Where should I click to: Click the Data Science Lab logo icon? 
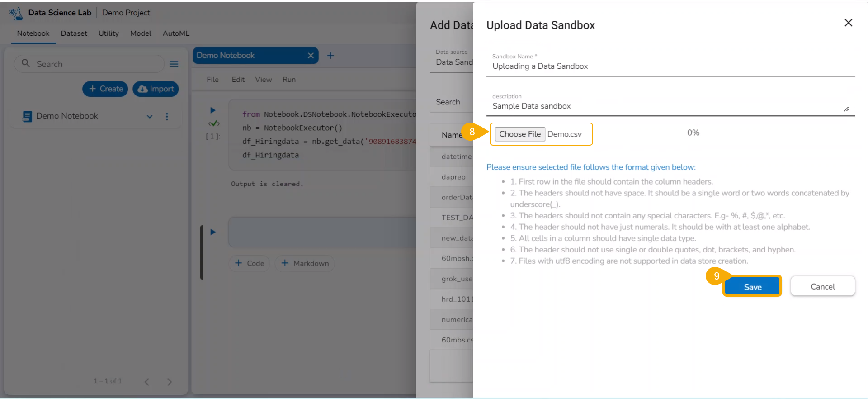[x=16, y=13]
